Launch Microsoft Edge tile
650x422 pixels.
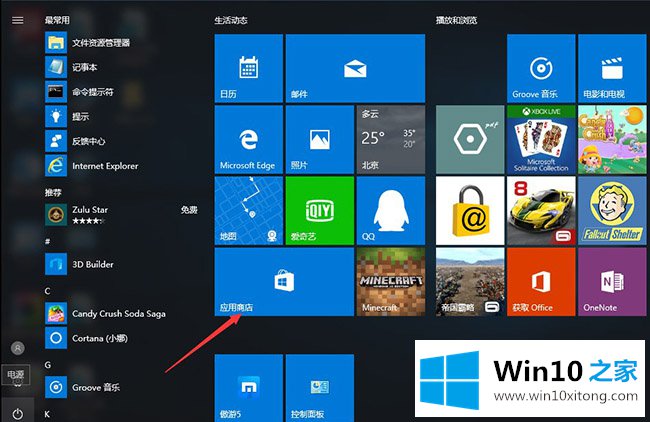pyautogui.click(x=249, y=139)
